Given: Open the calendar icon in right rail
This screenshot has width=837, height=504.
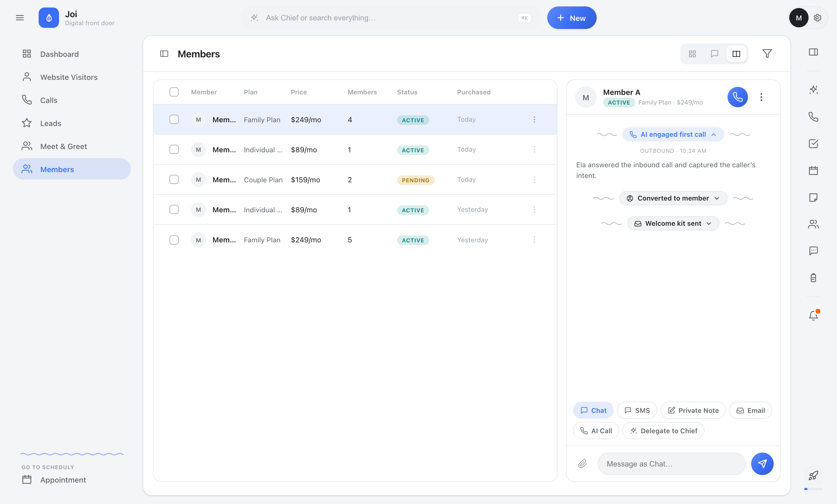Looking at the screenshot, I should (813, 171).
